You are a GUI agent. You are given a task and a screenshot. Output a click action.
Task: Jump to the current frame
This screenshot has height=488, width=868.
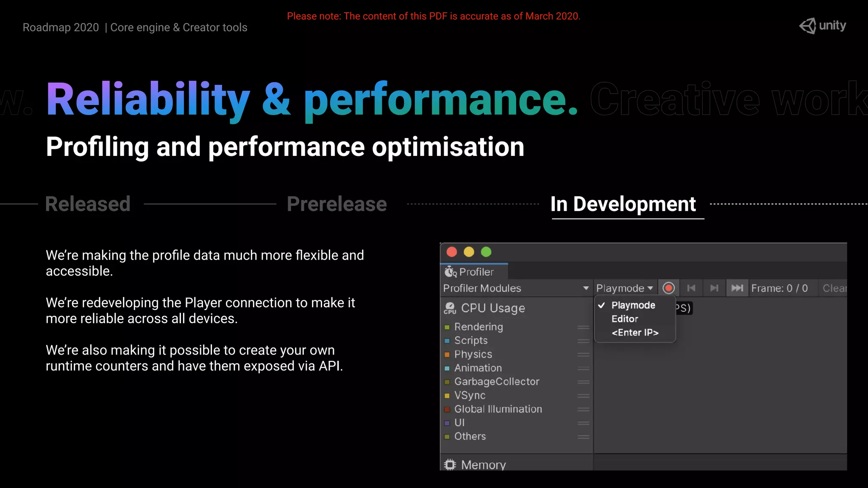(x=737, y=288)
